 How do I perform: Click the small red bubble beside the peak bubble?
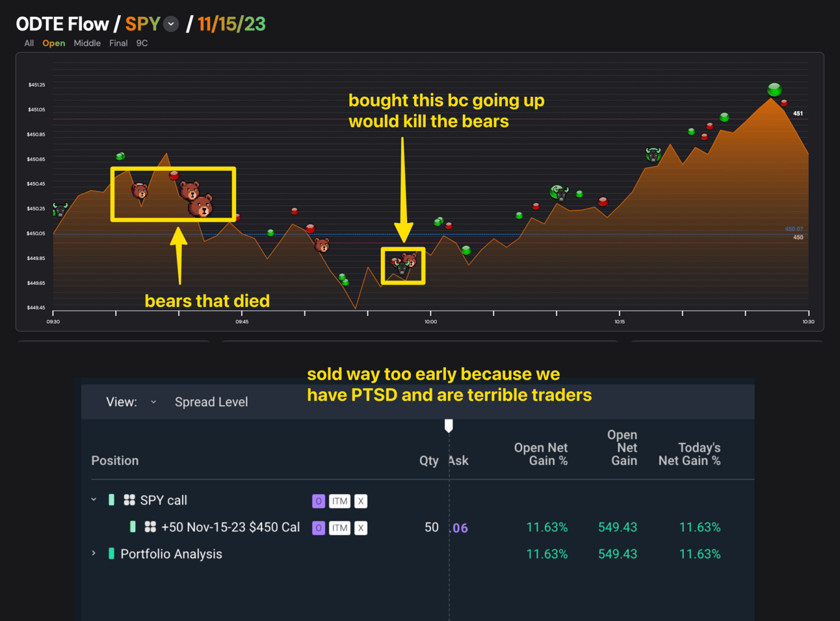coord(785,103)
